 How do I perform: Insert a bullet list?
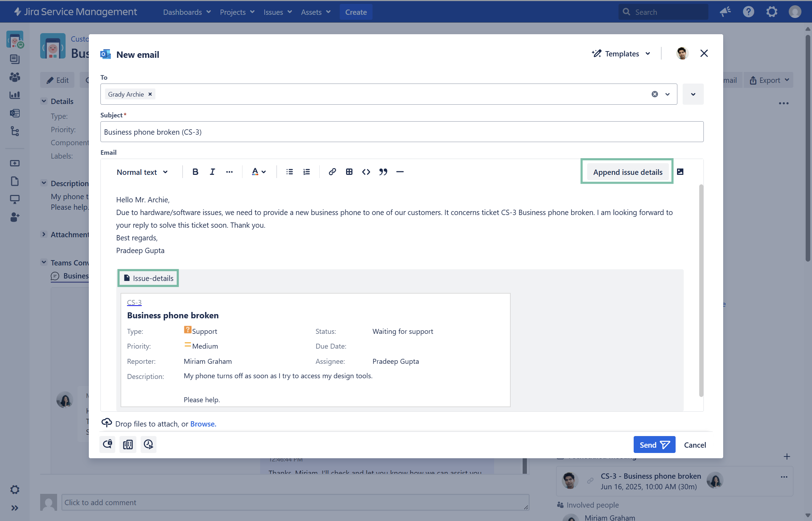coord(289,172)
